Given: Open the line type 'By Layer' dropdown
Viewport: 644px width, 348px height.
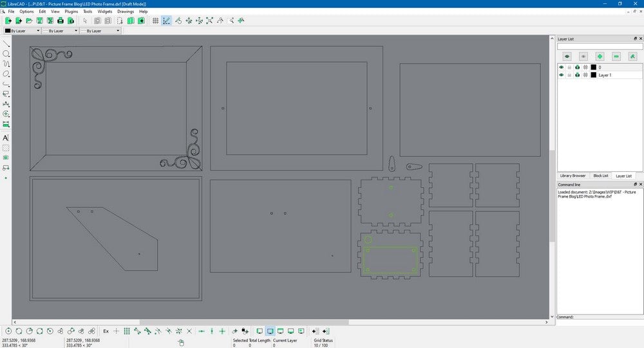Looking at the screenshot, I should 97,30.
